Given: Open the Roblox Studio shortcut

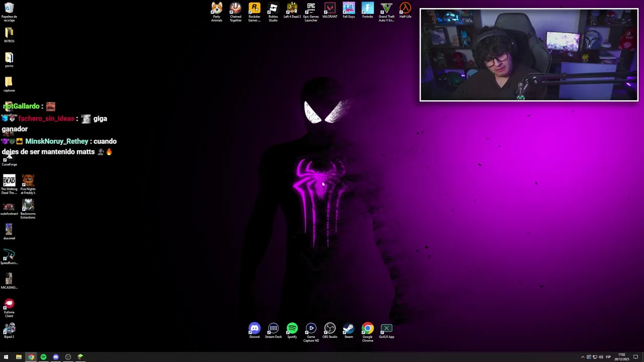Looking at the screenshot, I should click(273, 12).
